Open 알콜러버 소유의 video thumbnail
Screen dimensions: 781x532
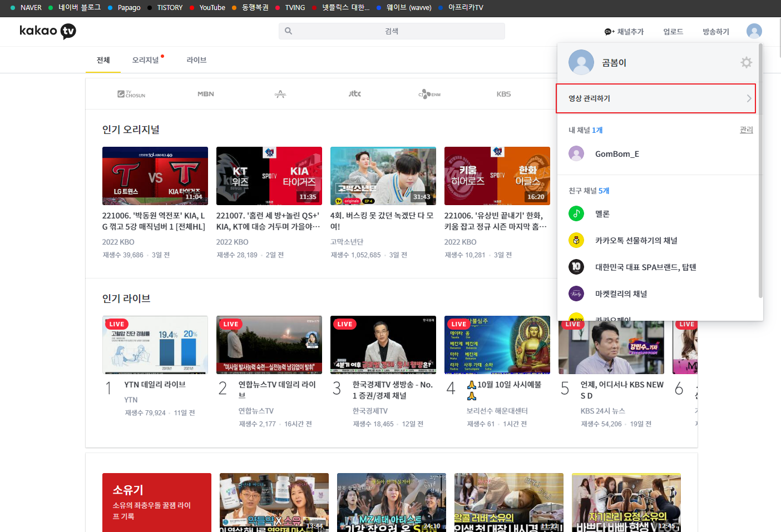[509, 503]
